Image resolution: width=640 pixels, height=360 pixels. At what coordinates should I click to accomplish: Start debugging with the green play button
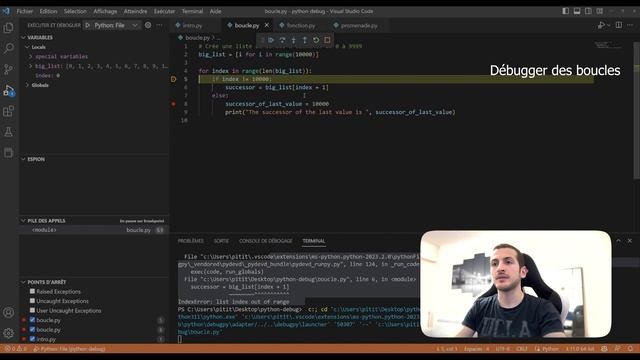tap(88, 25)
